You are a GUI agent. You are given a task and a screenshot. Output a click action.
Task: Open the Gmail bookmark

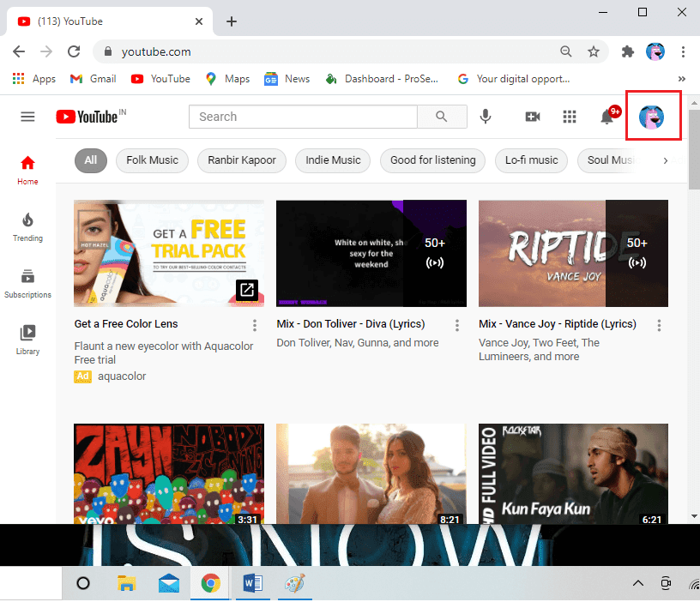(x=94, y=79)
